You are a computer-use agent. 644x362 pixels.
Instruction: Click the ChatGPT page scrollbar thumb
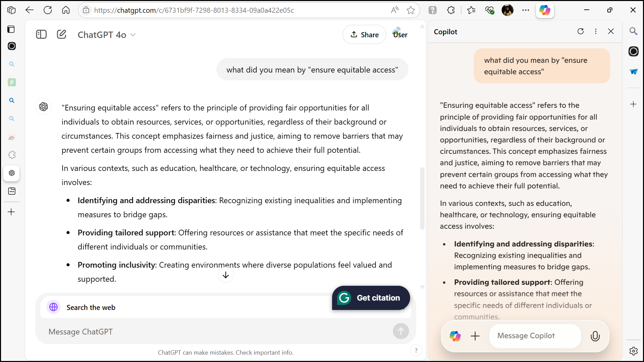coord(422,198)
